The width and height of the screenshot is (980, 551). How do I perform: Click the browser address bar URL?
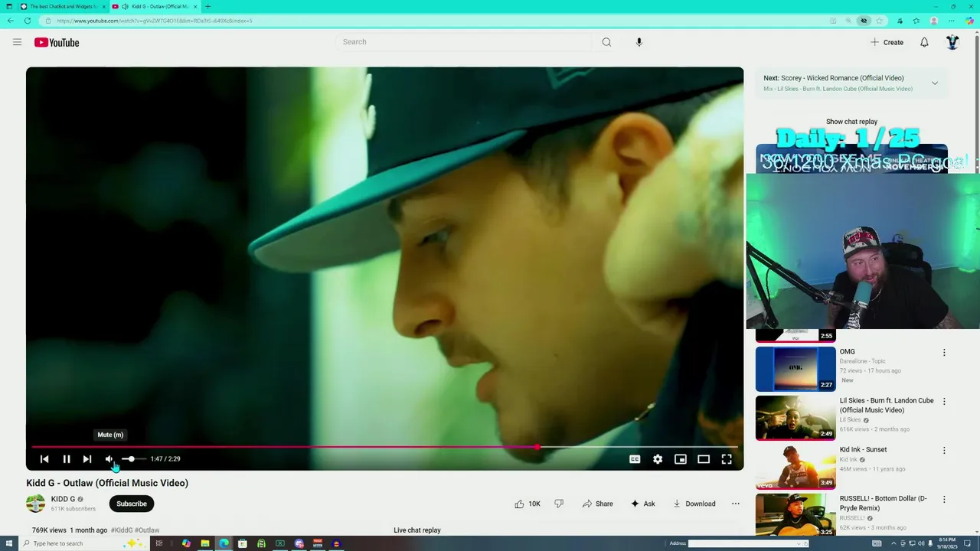pos(155,21)
